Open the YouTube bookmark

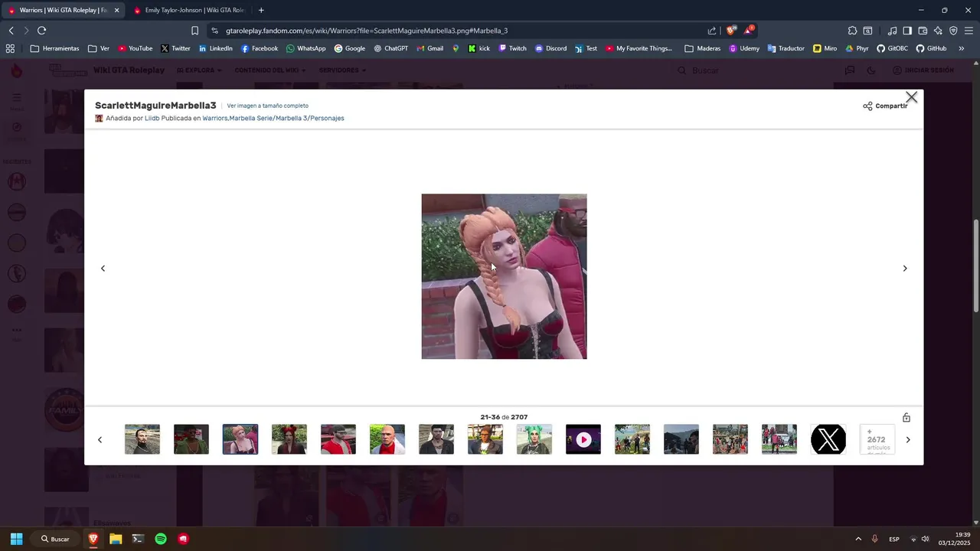point(135,48)
